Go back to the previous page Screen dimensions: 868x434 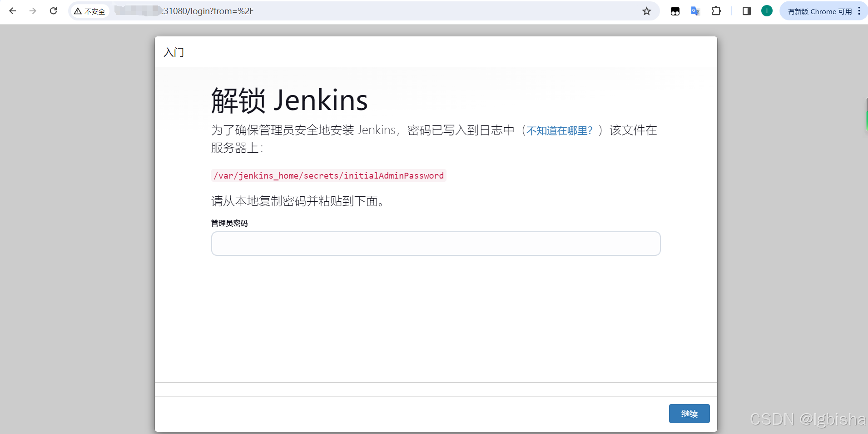[x=13, y=11]
